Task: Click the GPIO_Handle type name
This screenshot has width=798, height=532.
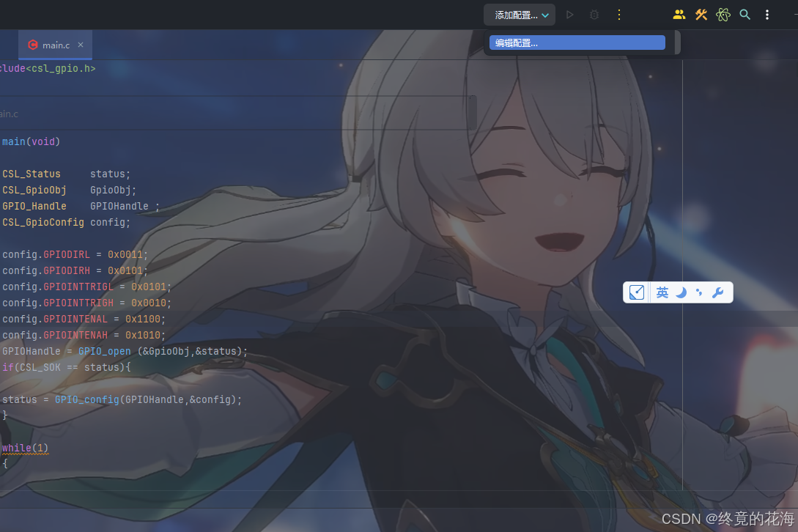Action: (34, 206)
